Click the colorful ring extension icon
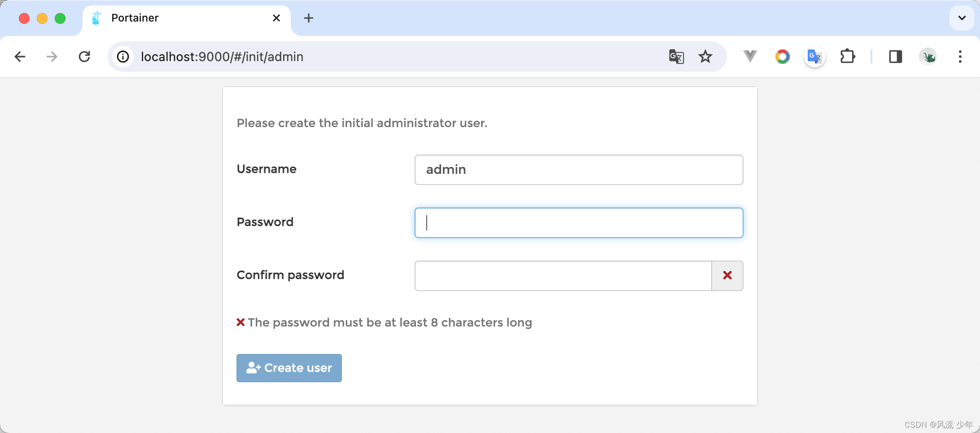This screenshot has height=433, width=980. 782,57
